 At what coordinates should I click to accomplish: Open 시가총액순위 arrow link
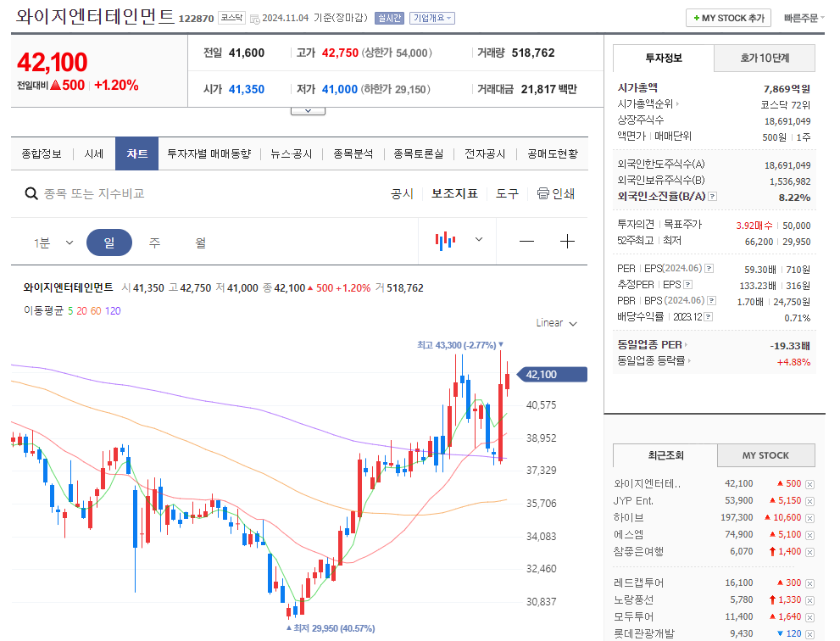coord(677,104)
